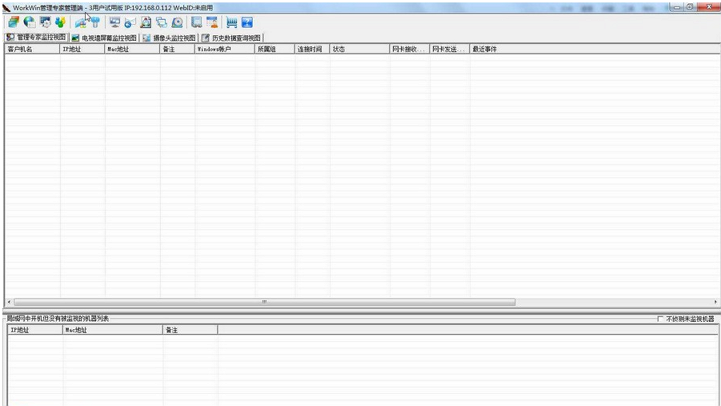The image size is (721, 406).
Task: Select the 历史数据查询视图 tab
Action: click(231, 38)
